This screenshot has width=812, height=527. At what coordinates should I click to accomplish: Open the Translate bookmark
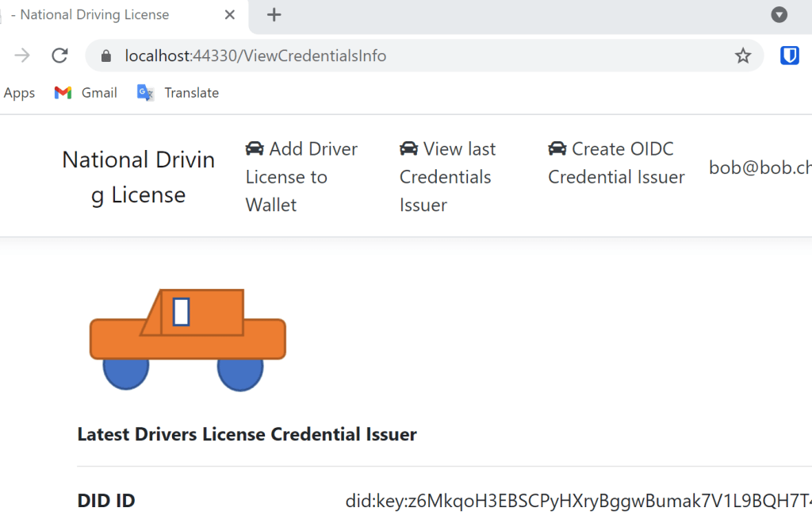click(178, 93)
